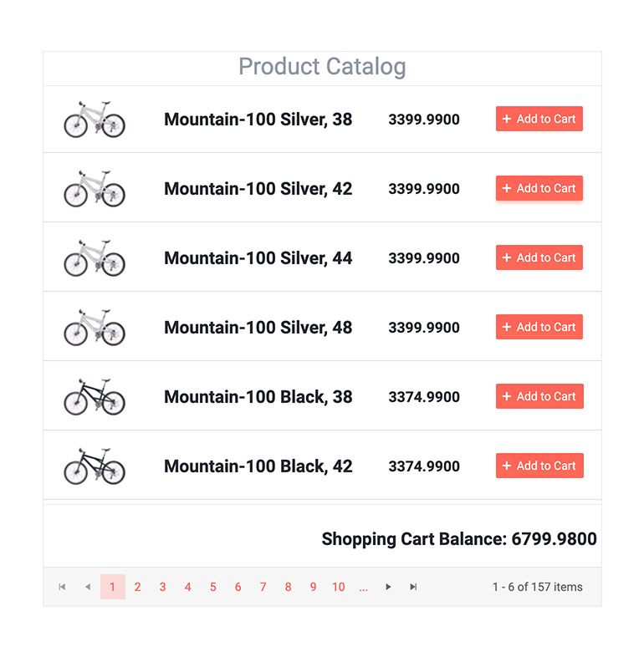The image size is (644, 657).
Task: Navigate to page 7 of catalog
Action: point(263,587)
